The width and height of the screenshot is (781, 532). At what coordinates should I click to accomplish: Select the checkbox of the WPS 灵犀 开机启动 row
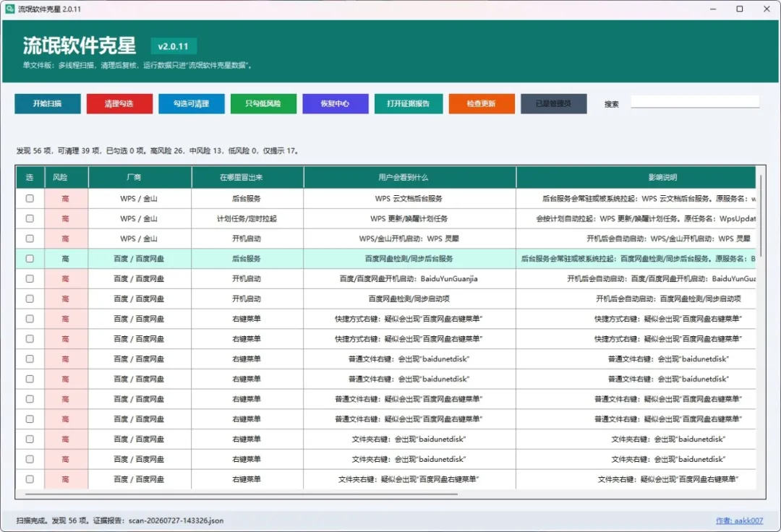click(x=30, y=239)
